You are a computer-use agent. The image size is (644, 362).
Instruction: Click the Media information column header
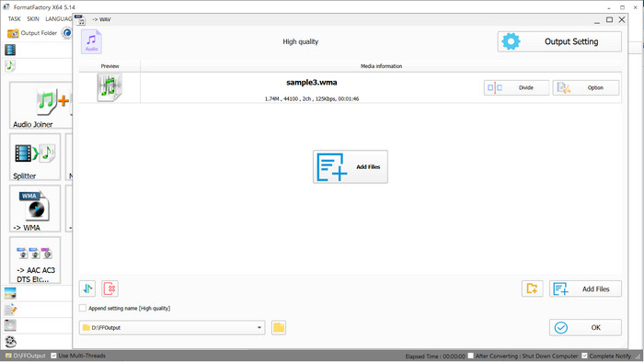point(381,66)
